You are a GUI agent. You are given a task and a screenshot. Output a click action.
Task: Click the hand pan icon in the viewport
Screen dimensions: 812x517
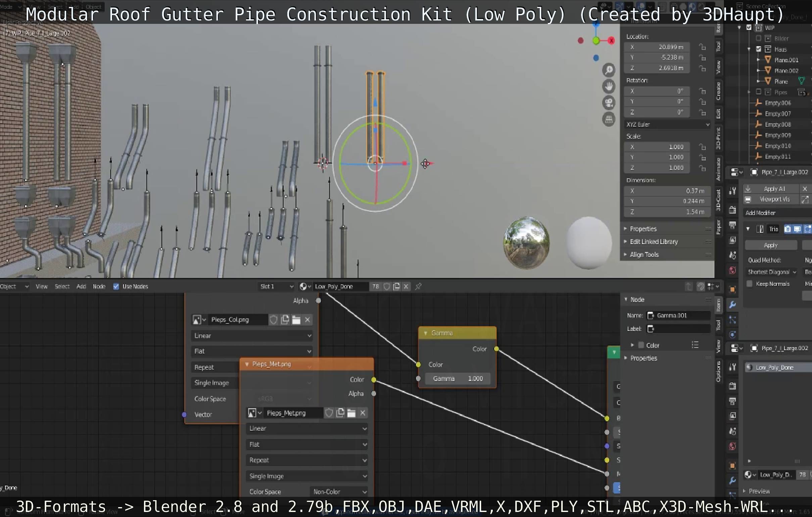click(609, 87)
